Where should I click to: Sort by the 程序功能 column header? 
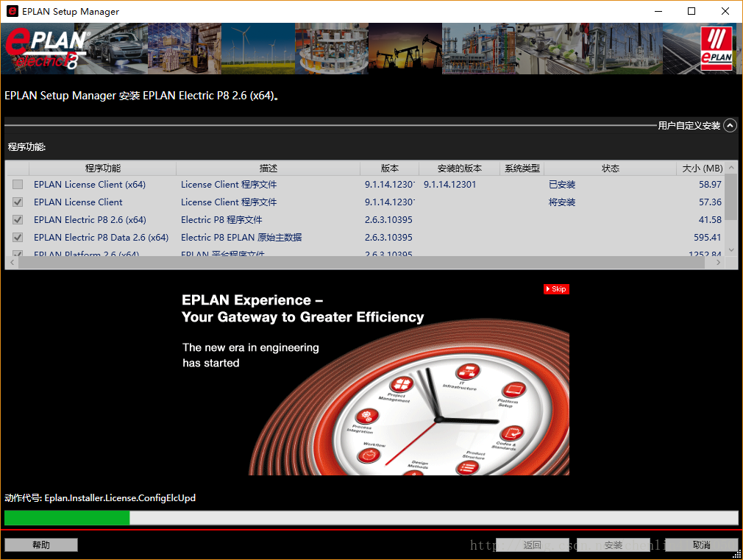(x=102, y=169)
